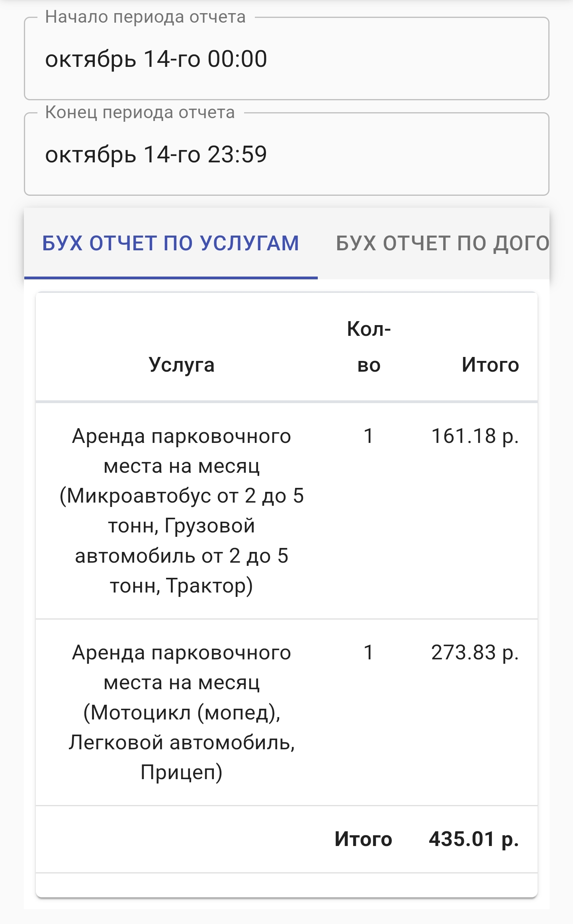Click the blue underline of the active tab
Screen dimensions: 573x924
click(170, 277)
